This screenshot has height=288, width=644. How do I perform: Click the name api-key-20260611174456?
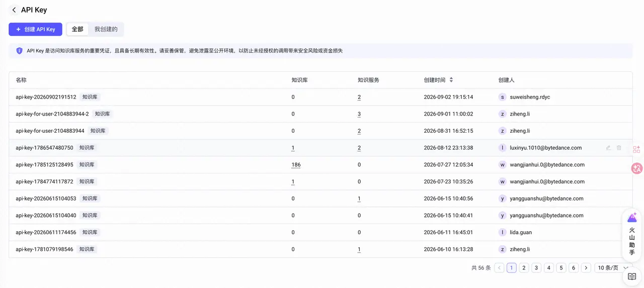pos(46,232)
